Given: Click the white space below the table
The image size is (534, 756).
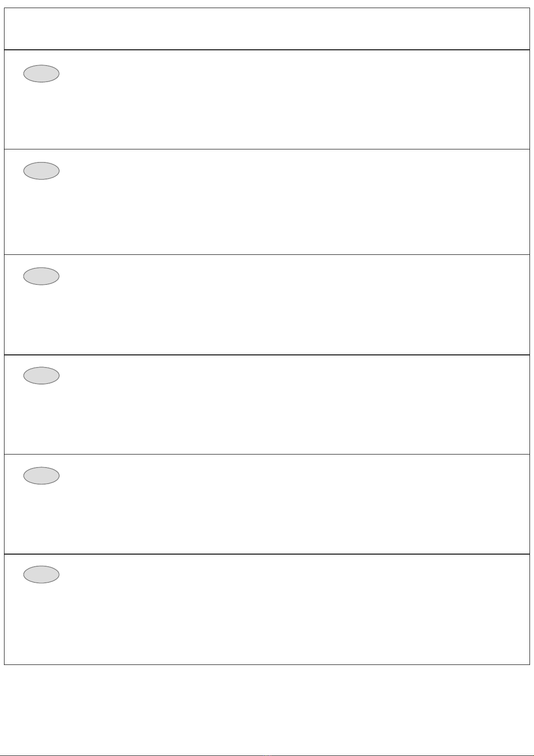Looking at the screenshot, I should (267, 709).
